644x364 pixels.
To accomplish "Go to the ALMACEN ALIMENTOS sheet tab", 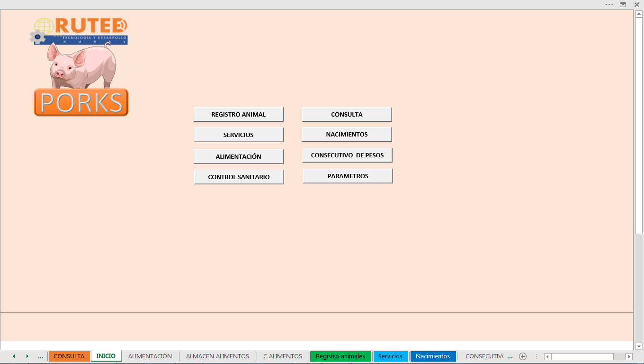I will coord(217,356).
